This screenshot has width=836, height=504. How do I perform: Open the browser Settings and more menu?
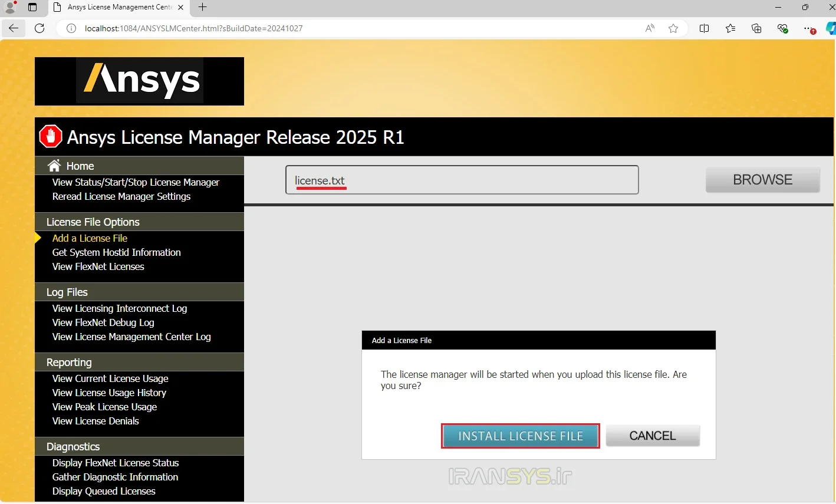pyautogui.click(x=809, y=28)
